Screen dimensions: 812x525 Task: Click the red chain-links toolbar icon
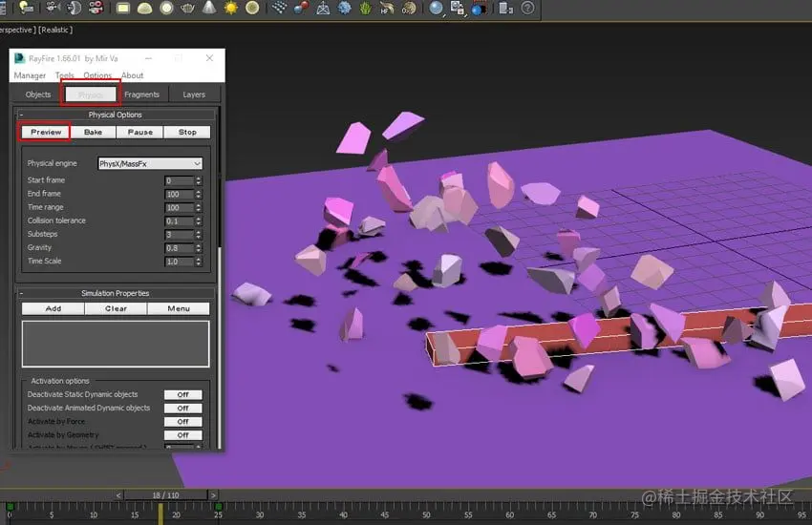click(96, 8)
